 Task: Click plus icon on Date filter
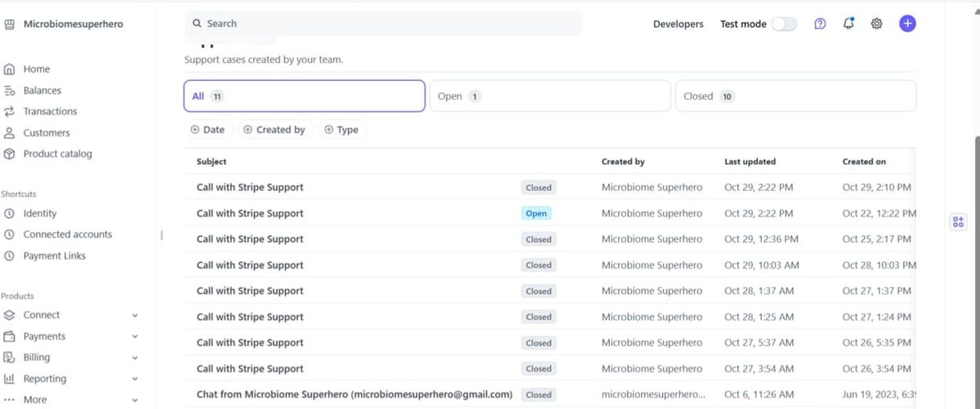click(194, 130)
